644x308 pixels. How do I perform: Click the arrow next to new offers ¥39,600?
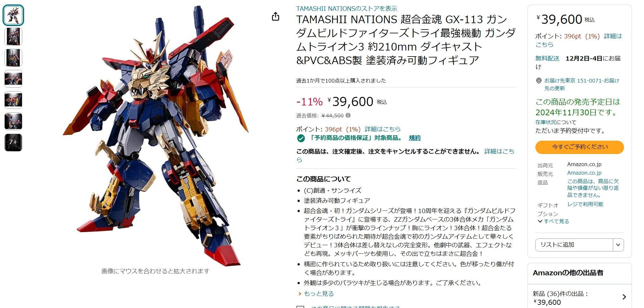tap(624, 297)
